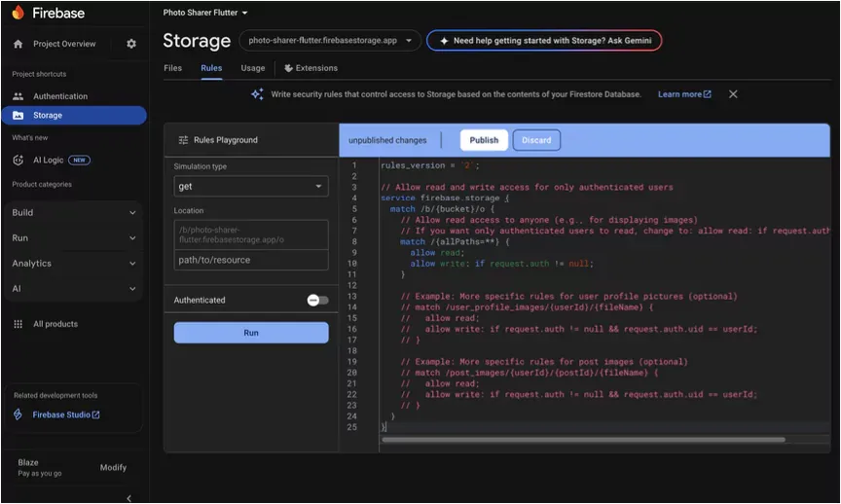Viewport: 841px width, 504px height.
Task: Click the Publish button
Action: (484, 140)
